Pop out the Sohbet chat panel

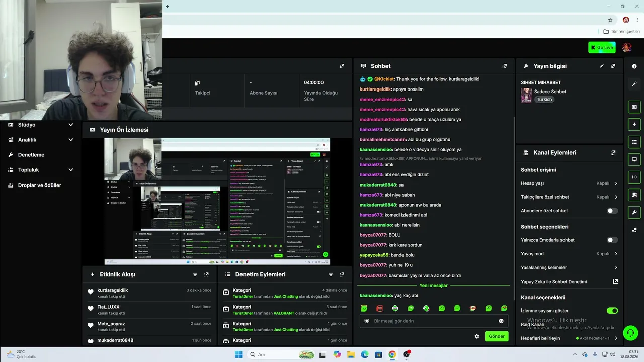505,66
